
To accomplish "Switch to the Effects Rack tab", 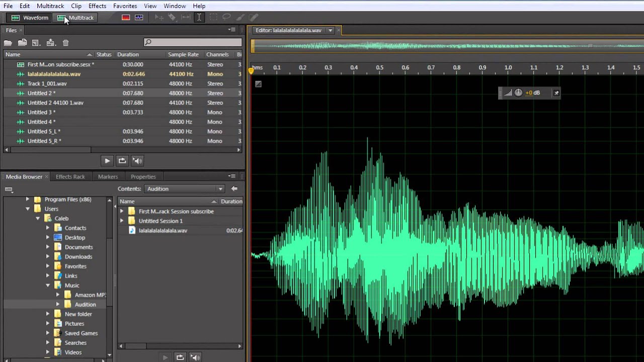I will tap(70, 176).
